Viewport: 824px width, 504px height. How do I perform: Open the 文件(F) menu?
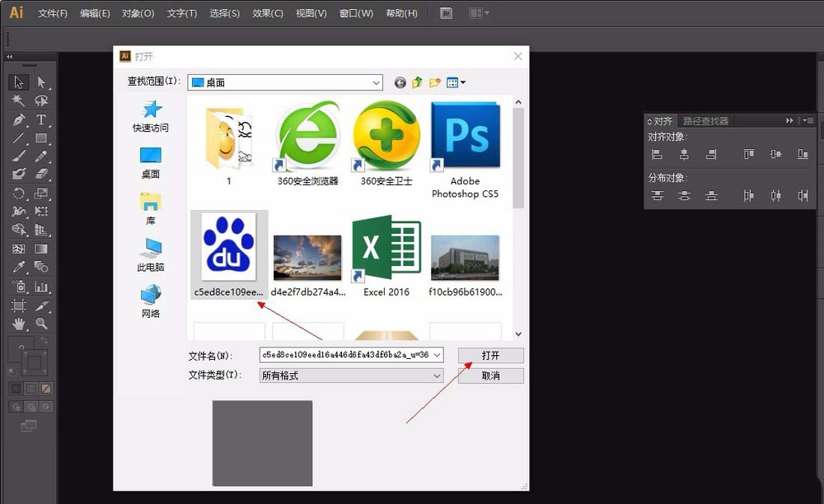pos(53,13)
